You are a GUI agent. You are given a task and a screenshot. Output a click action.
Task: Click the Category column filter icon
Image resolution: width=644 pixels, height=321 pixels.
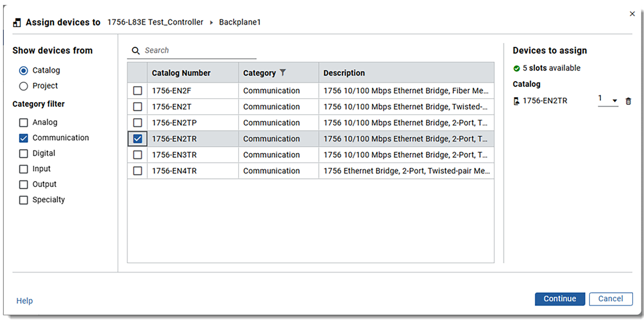tap(283, 72)
